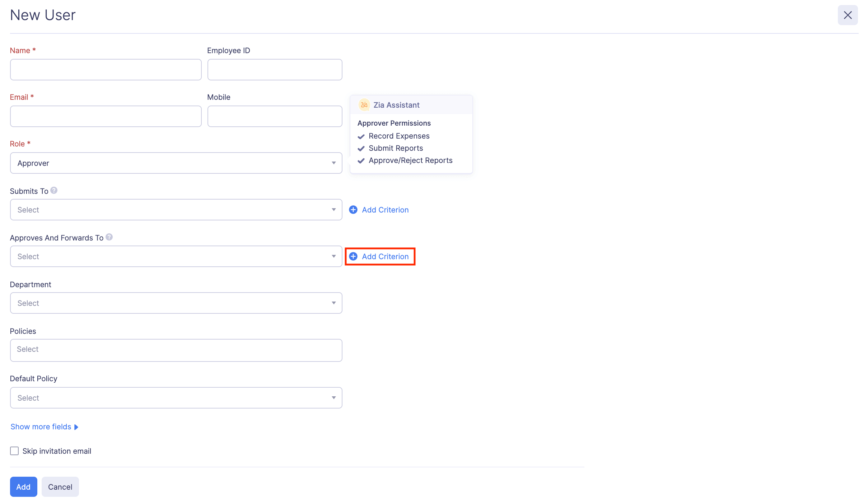Click the arrow icon after Show more fields
Image resolution: width=868 pixels, height=504 pixels.
[76, 427]
